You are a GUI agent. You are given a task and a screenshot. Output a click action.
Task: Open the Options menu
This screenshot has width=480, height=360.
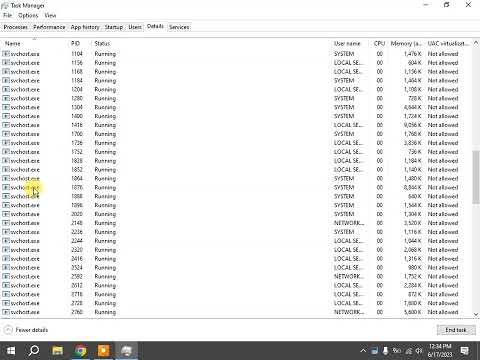click(x=28, y=15)
